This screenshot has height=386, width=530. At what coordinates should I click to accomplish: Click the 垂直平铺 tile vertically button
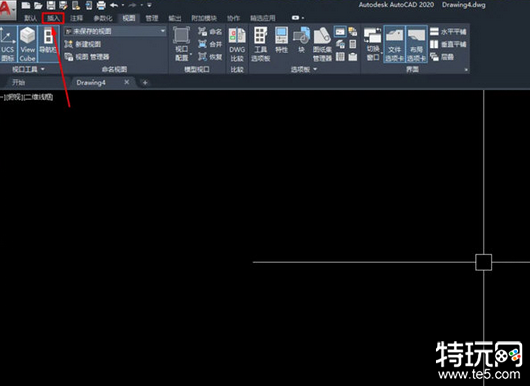point(448,44)
